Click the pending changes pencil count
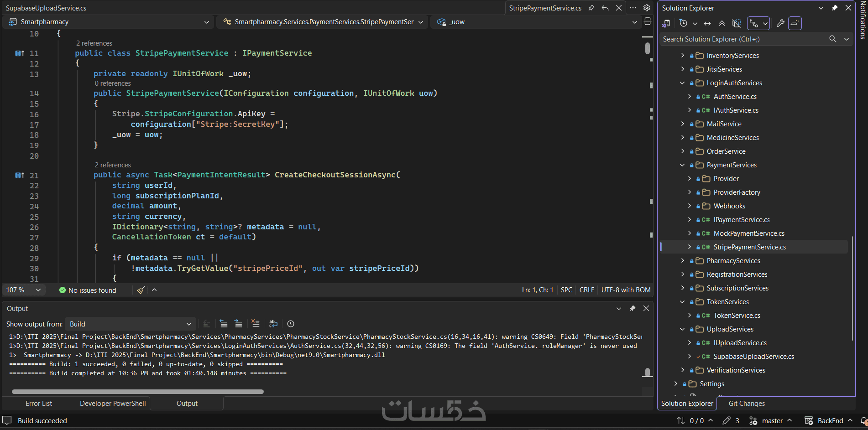 click(x=731, y=421)
